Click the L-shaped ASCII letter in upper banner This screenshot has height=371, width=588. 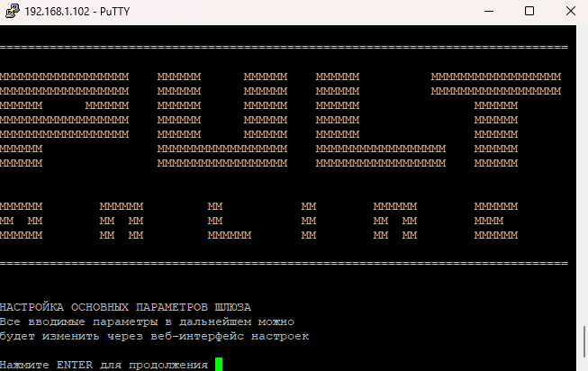tap(380, 120)
